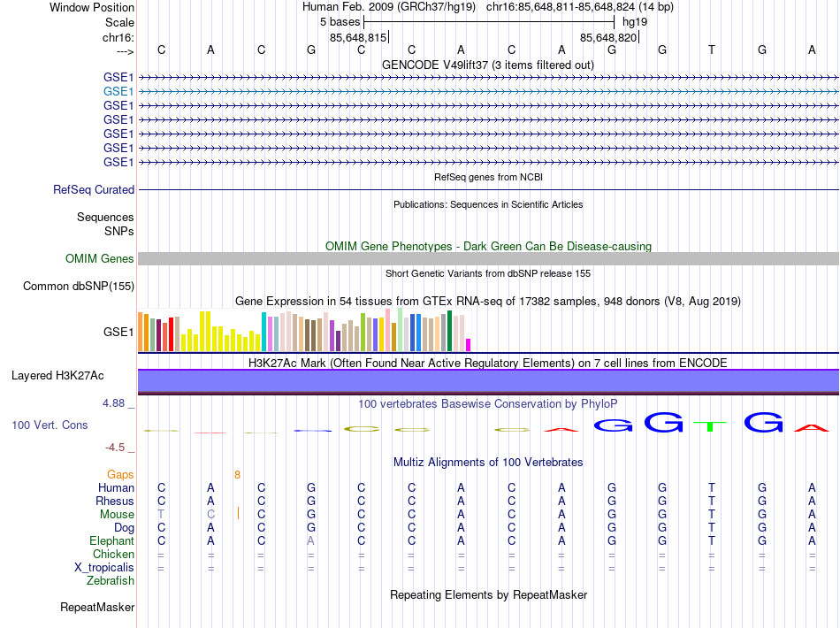Click the T in Human alignment row
This screenshot has width=840, height=628.
pyautogui.click(x=712, y=487)
